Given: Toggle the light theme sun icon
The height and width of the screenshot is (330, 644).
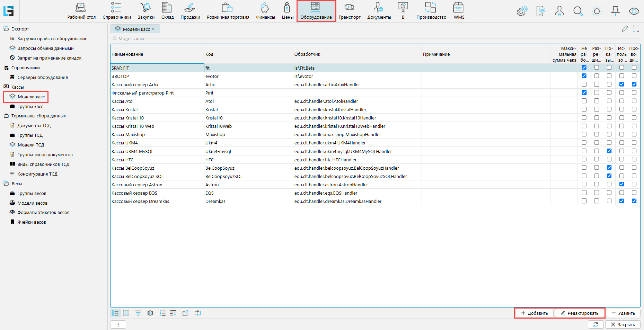Looking at the screenshot, I should [x=597, y=11].
